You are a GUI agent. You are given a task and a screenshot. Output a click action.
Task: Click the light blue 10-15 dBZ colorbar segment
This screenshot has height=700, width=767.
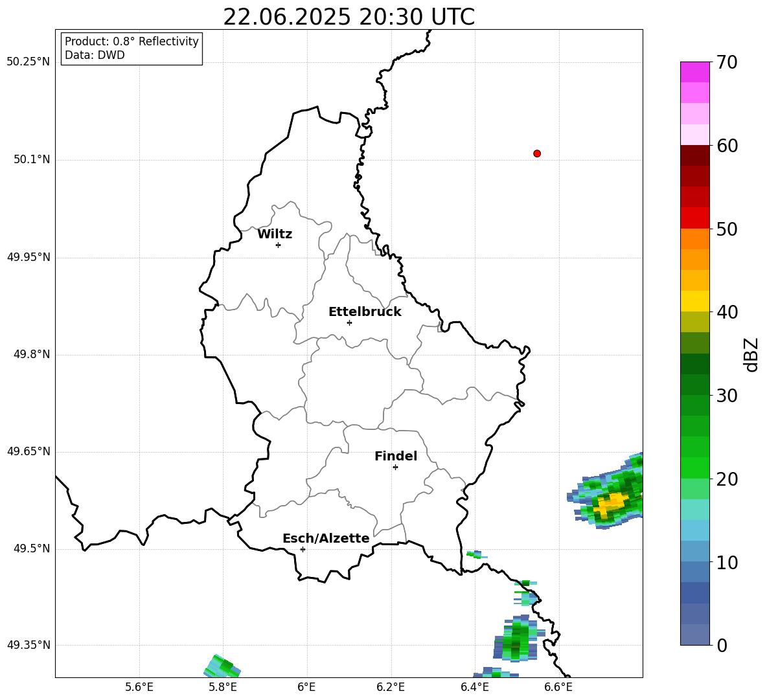click(694, 530)
